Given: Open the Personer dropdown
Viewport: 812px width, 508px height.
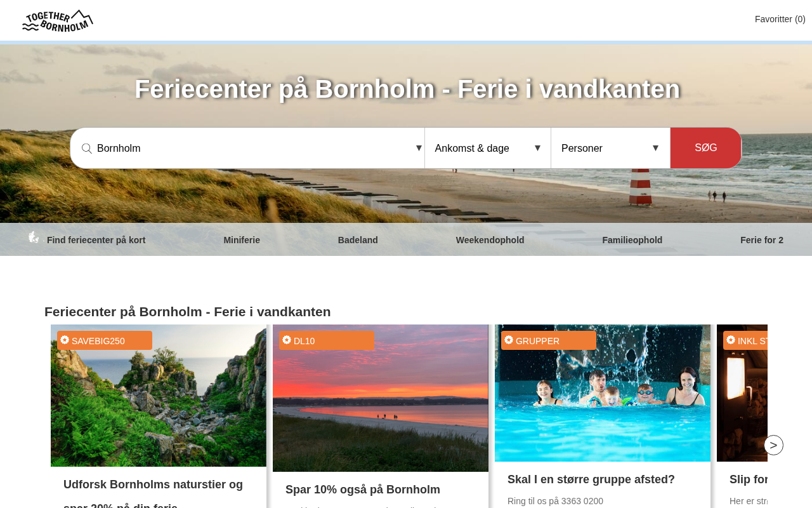Looking at the screenshot, I should (x=610, y=148).
